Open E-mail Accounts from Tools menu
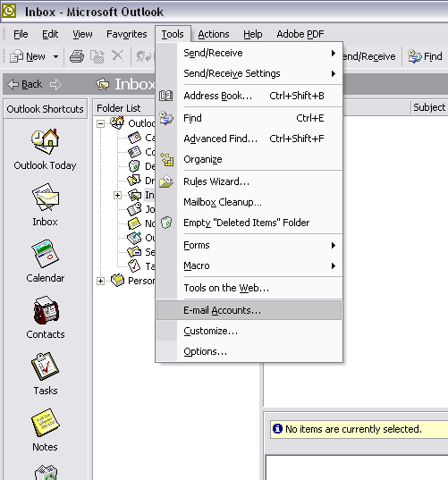The height and width of the screenshot is (480, 448). point(249,310)
